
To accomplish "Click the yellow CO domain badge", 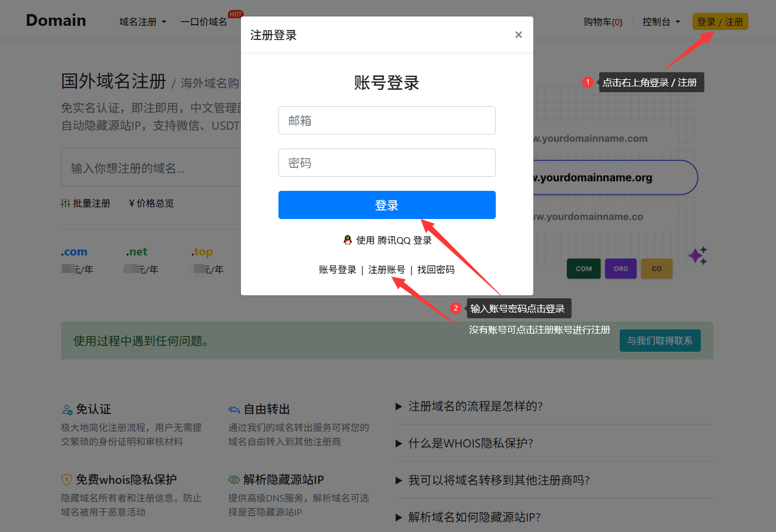I will point(656,268).
